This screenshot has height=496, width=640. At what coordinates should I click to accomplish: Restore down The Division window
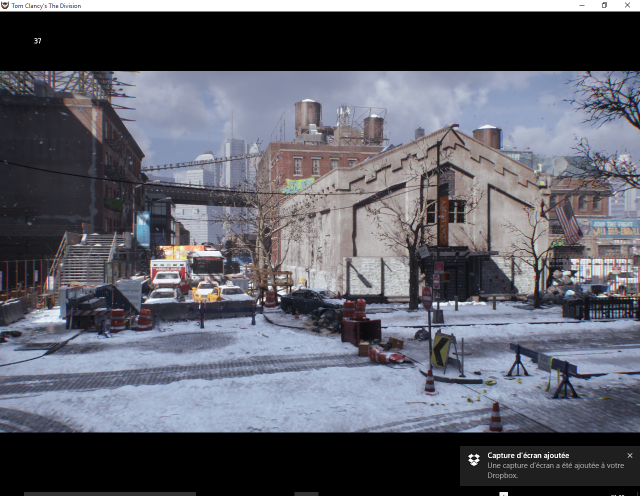[x=604, y=5]
